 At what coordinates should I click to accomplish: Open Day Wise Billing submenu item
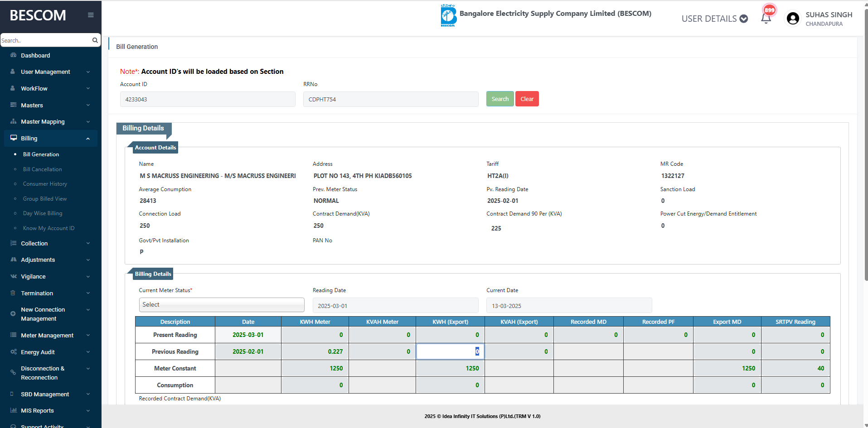coord(43,213)
